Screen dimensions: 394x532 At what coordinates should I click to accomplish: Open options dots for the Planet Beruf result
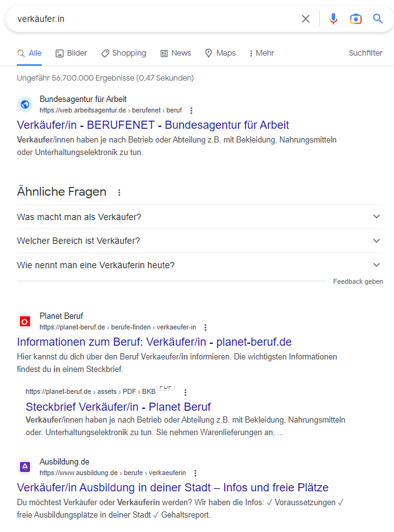click(x=205, y=328)
